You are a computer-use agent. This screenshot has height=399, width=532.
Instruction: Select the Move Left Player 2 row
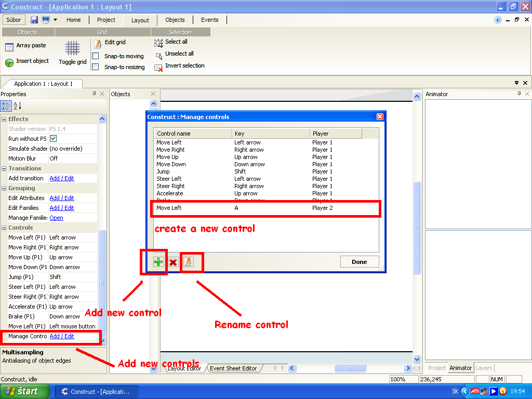(x=265, y=208)
